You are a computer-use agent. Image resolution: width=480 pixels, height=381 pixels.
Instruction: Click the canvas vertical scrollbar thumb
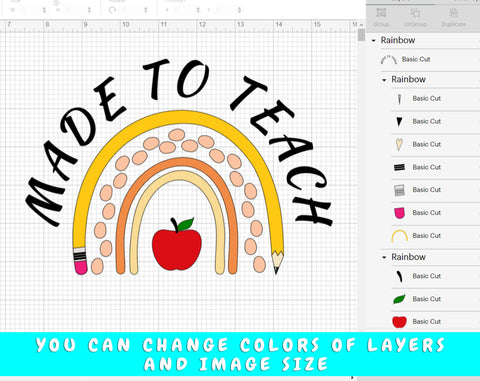click(x=362, y=35)
